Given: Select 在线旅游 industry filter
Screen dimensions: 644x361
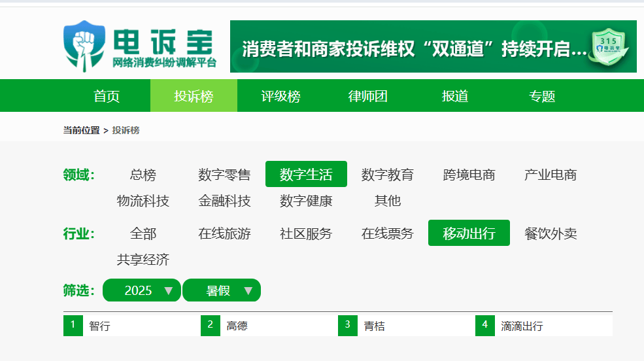Looking at the screenshot, I should coord(224,233).
